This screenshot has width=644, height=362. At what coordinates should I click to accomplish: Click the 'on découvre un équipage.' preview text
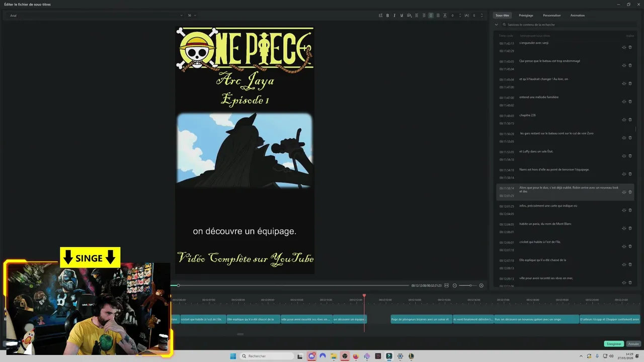(x=245, y=231)
